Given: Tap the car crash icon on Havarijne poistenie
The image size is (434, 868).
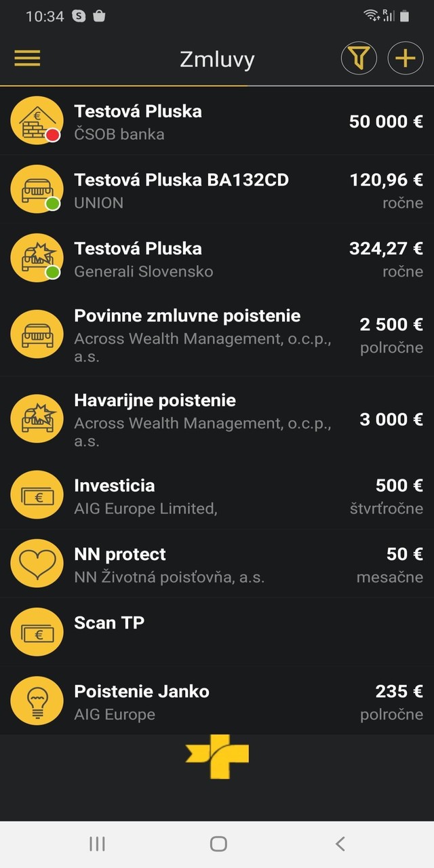Looking at the screenshot, I should (x=37, y=418).
